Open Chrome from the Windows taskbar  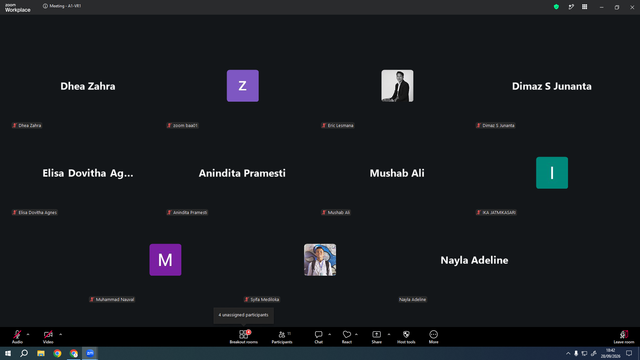57,353
